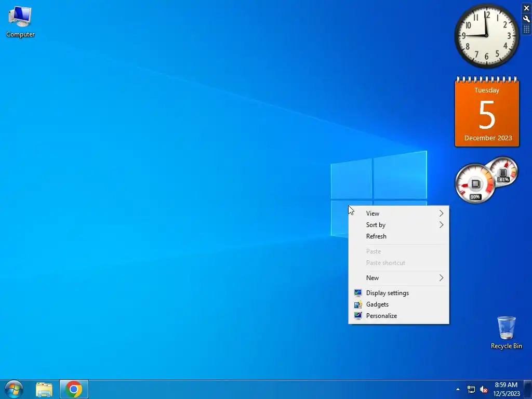
Task: Click the Gadgets menu icon
Action: [x=357, y=304]
